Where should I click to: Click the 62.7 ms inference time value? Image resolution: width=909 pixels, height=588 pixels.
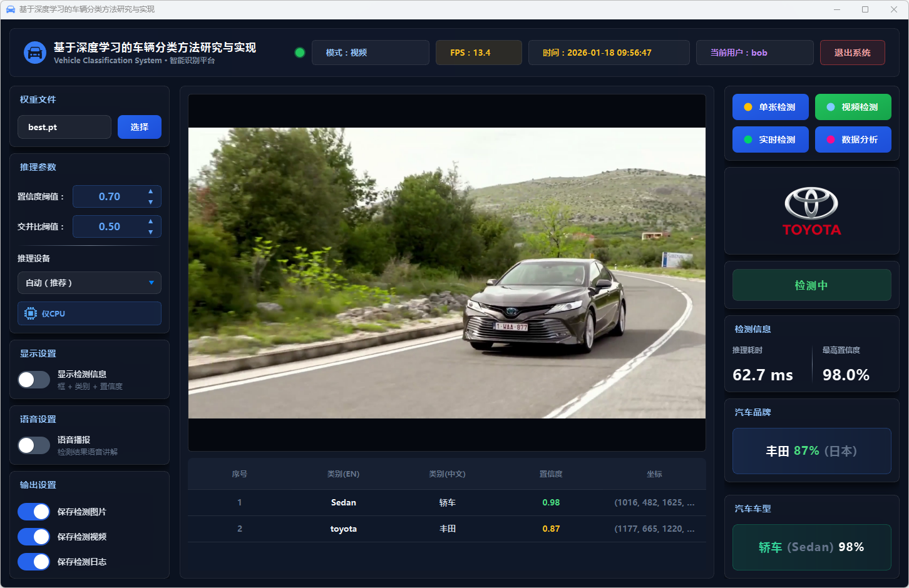click(x=763, y=375)
